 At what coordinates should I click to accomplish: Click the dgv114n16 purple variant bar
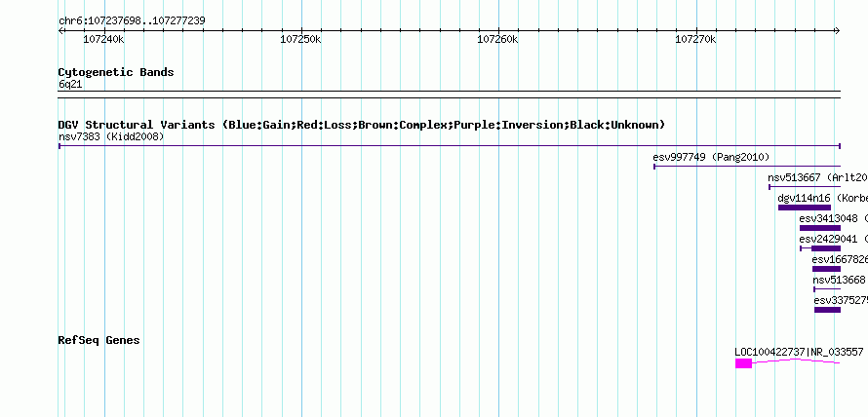tap(805, 208)
